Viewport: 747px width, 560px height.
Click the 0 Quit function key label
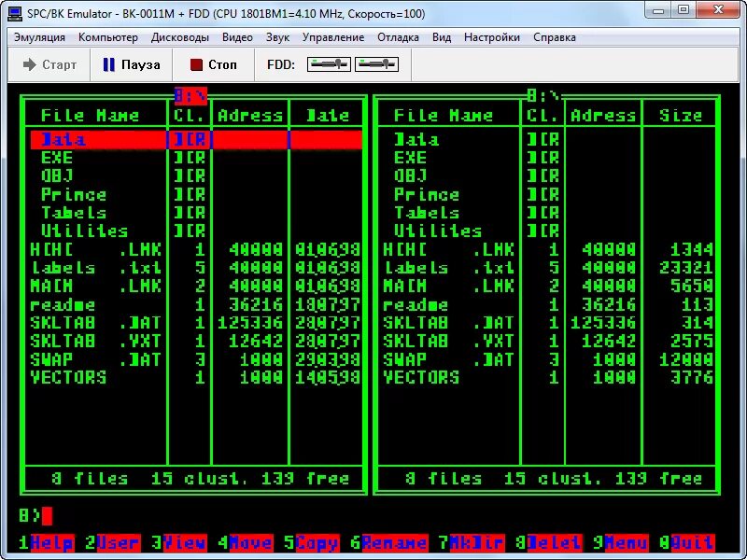(x=687, y=542)
